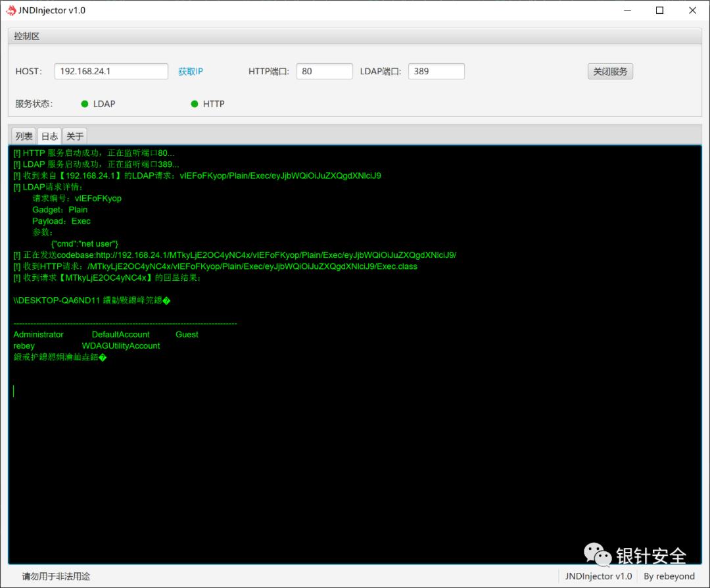
Task: Click the 'DefaultAccount' text in log
Action: coord(120,334)
